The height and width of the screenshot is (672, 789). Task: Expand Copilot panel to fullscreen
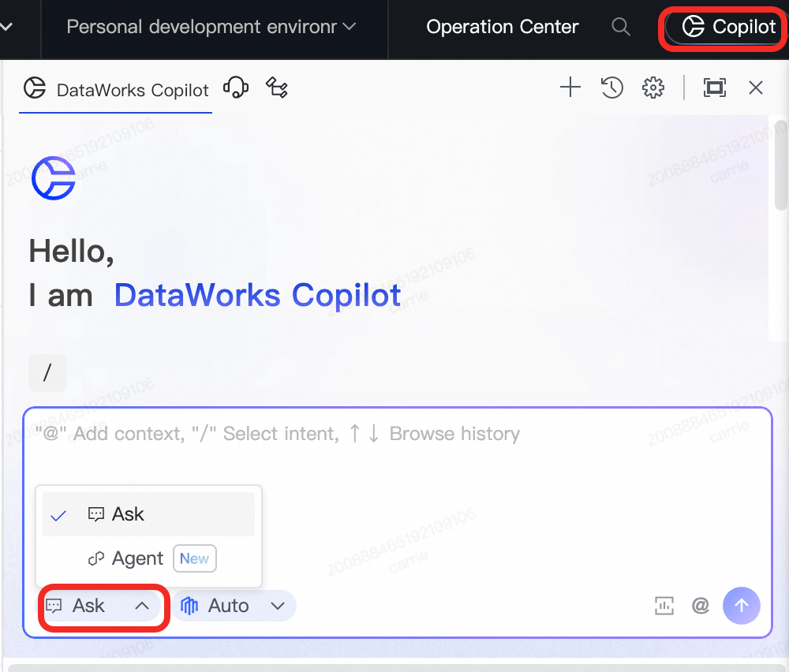715,88
